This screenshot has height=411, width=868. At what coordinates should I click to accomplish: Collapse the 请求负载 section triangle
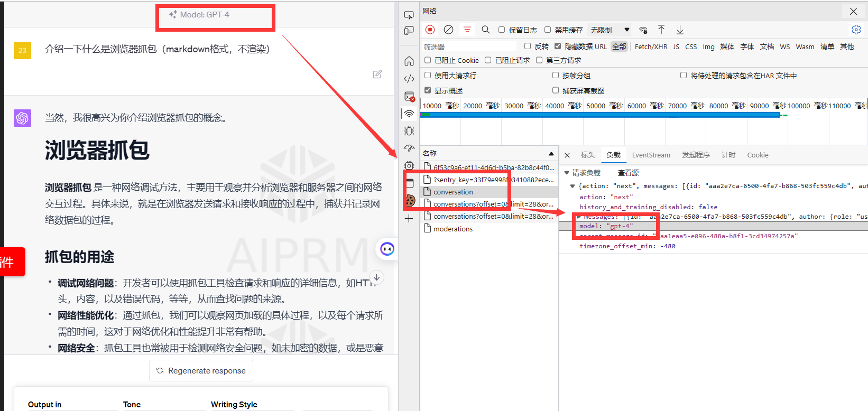click(567, 173)
